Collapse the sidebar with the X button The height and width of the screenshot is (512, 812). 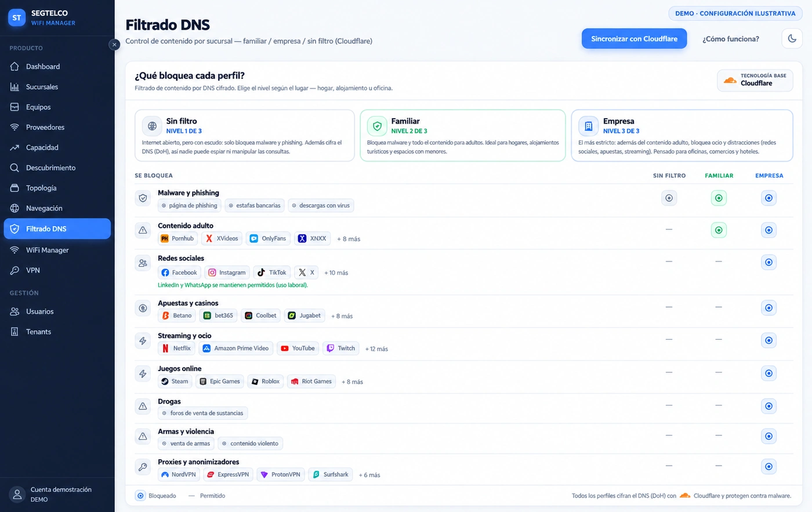(114, 45)
